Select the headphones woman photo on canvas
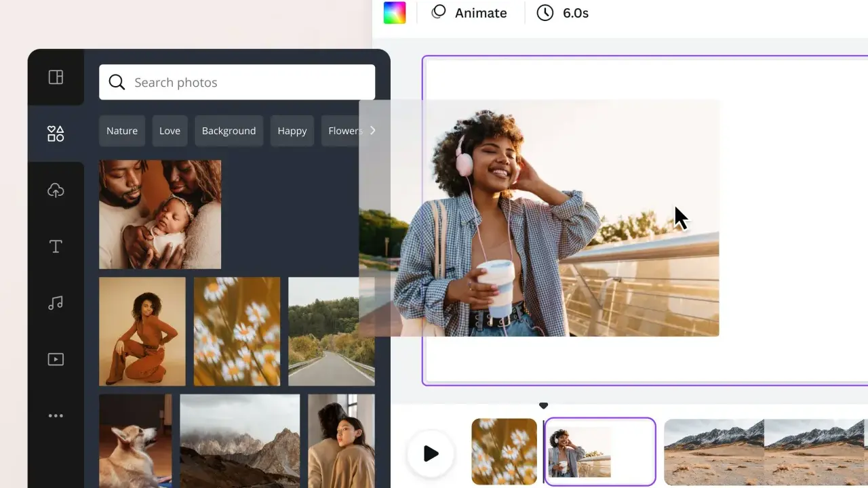Viewport: 868px width, 488px height. [539, 218]
